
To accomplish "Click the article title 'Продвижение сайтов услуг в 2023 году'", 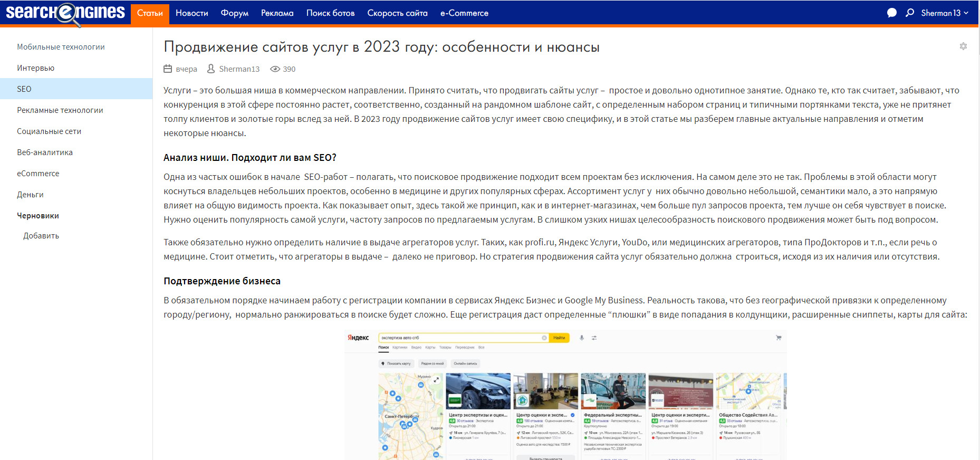I will coord(381,47).
